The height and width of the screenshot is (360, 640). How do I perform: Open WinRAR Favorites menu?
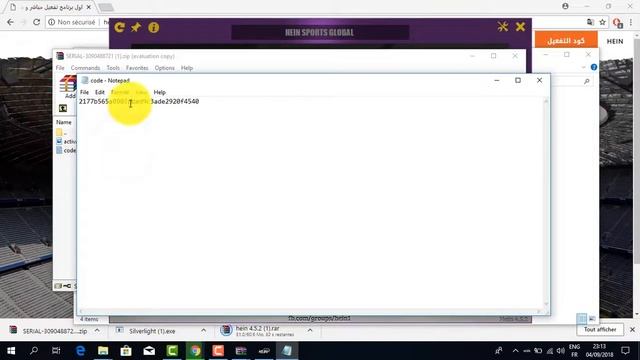tap(137, 68)
